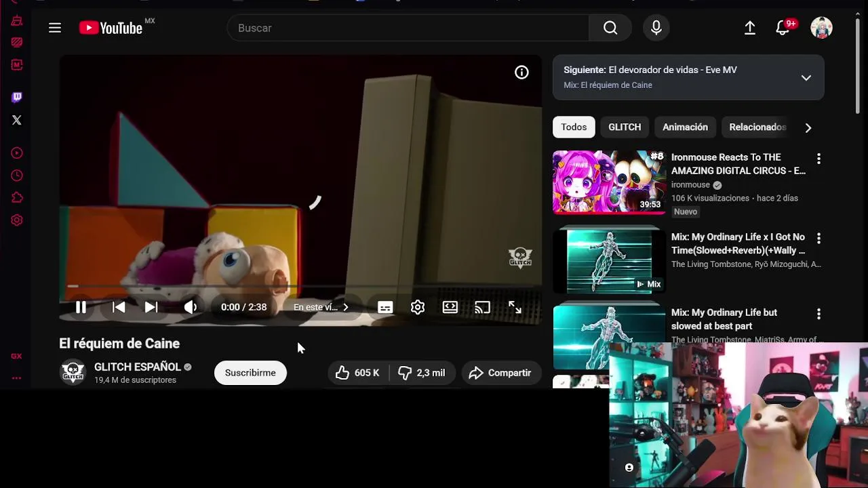Expand the 'En este vídeo' chapters
This screenshot has height=488, width=868.
click(321, 307)
